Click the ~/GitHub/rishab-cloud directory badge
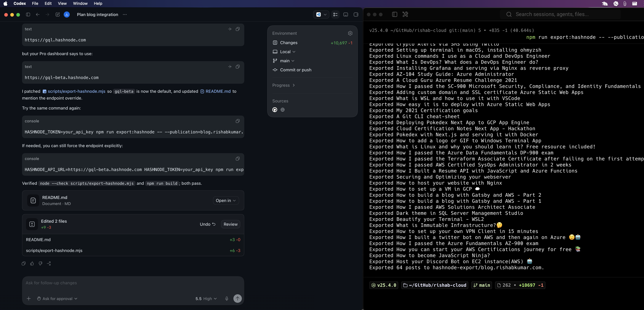Viewport: 644px width, 310px height. (x=435, y=285)
